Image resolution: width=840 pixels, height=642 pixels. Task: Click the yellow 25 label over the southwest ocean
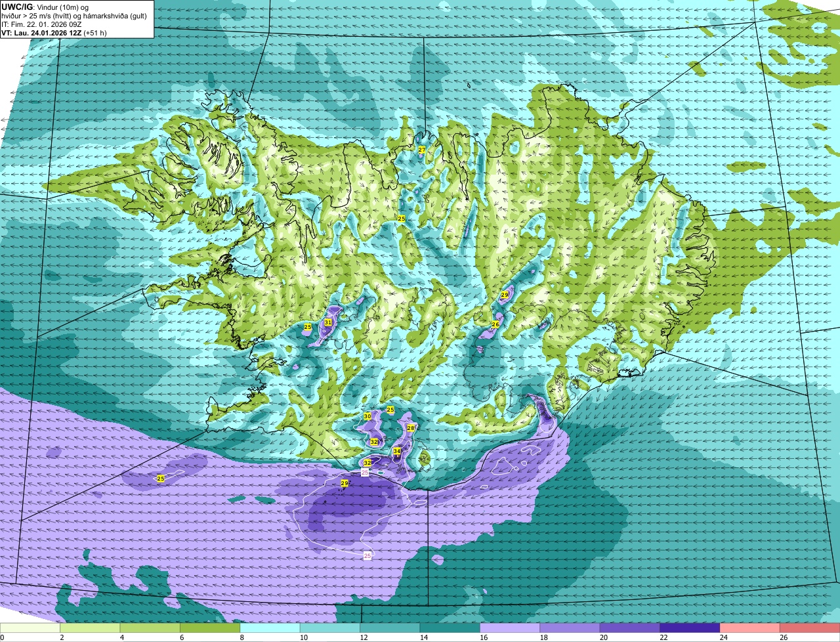(x=161, y=479)
